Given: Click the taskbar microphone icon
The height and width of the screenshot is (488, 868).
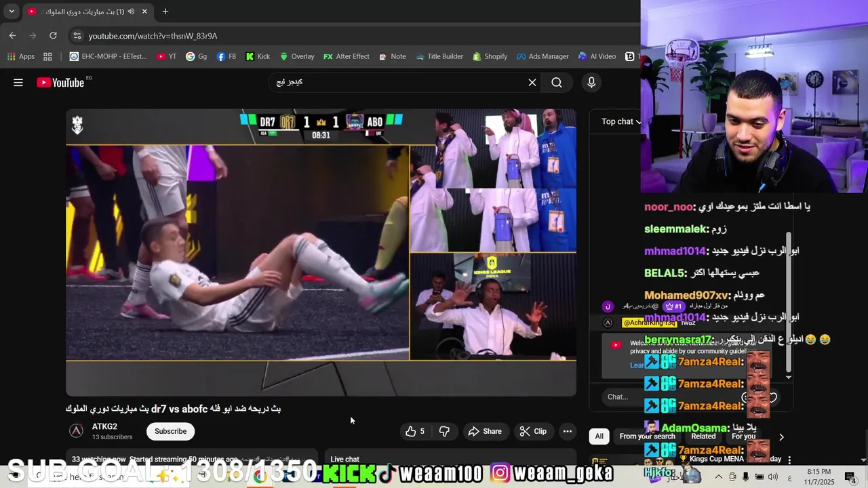Looking at the screenshot, I should coord(745,476).
